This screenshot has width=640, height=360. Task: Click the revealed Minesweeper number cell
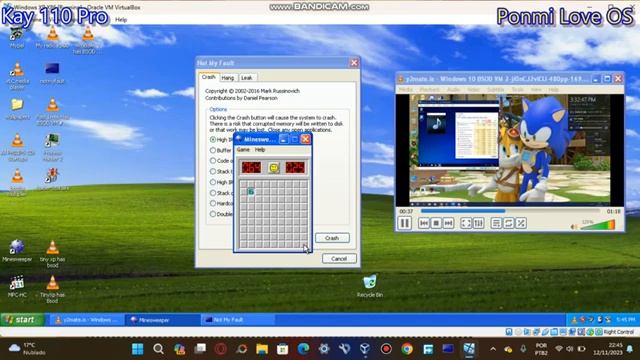point(251,191)
